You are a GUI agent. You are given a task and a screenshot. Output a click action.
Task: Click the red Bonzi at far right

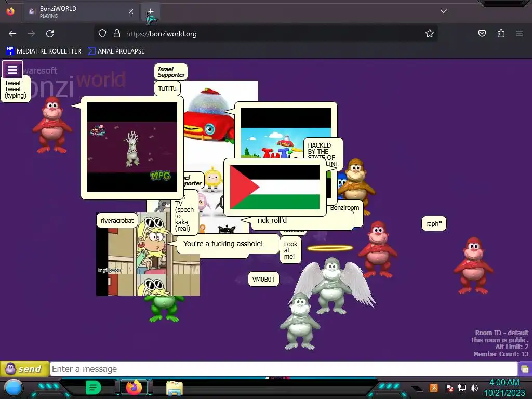coord(474,265)
